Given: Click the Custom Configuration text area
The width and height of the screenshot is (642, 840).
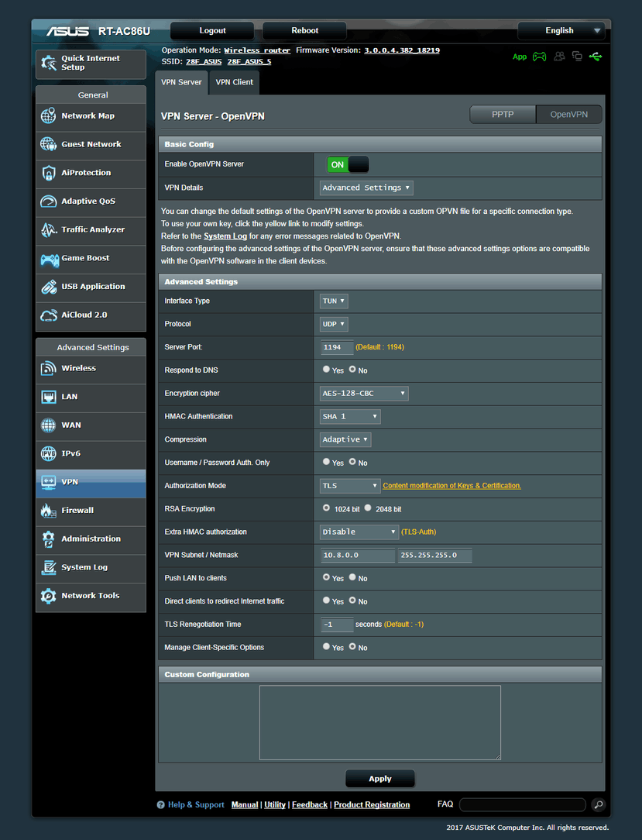Looking at the screenshot, I should 380,723.
